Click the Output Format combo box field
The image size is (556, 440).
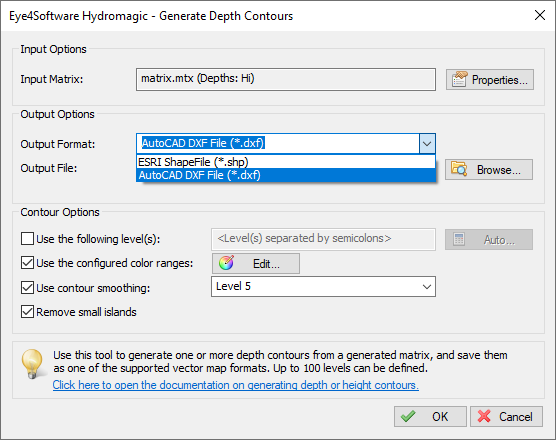click(x=286, y=144)
